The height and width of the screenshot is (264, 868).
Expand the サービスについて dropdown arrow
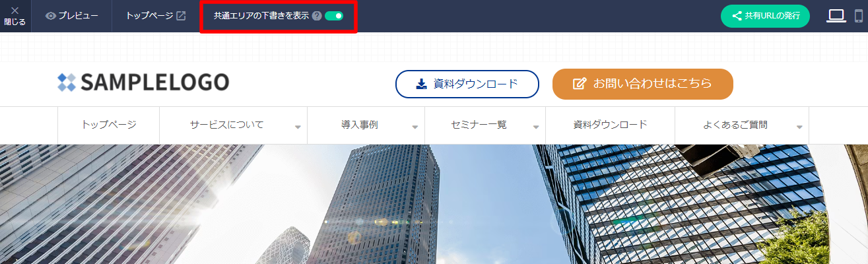(298, 127)
